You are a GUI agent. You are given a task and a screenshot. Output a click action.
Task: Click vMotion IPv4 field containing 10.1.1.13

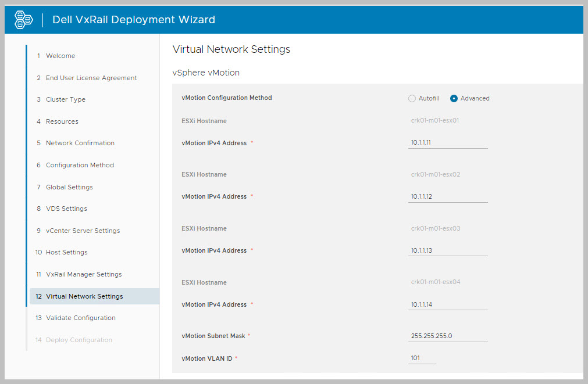pos(448,251)
